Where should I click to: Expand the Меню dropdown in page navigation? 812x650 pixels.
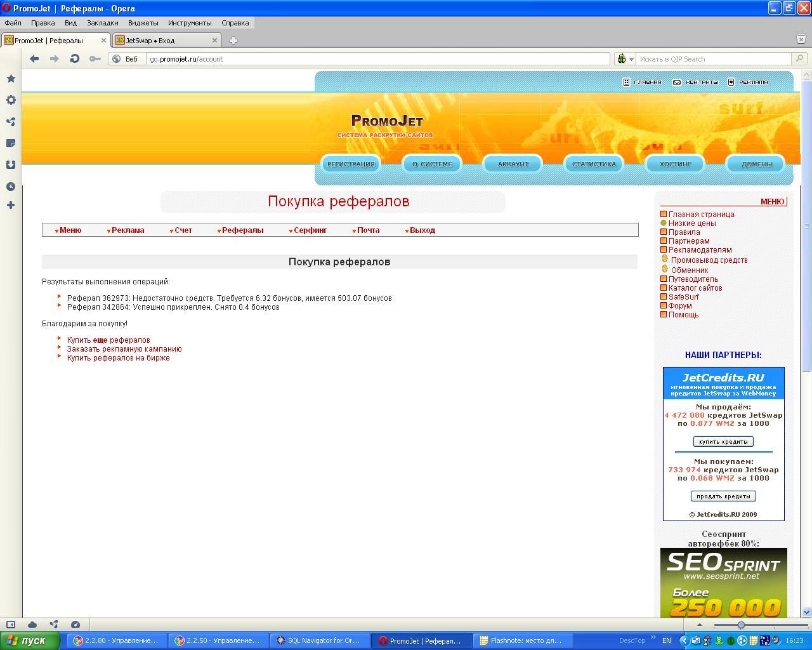point(68,230)
